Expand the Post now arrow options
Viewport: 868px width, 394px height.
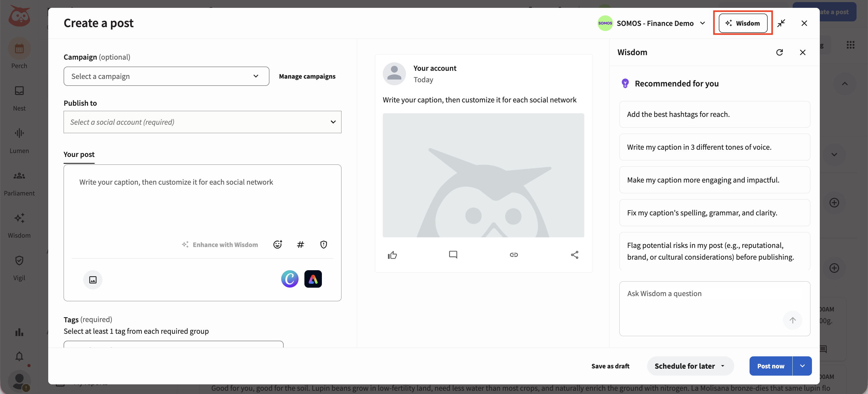pyautogui.click(x=802, y=366)
